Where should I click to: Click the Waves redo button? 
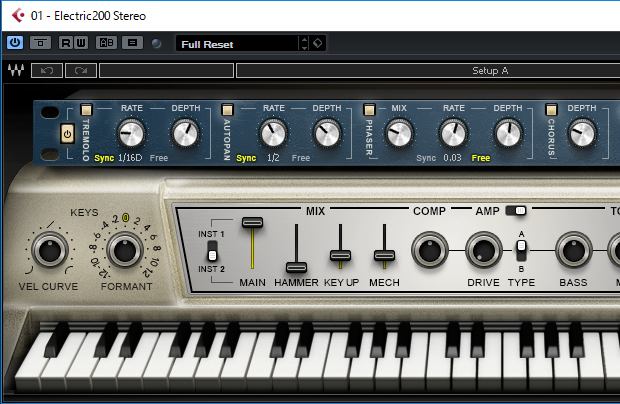tap(81, 71)
